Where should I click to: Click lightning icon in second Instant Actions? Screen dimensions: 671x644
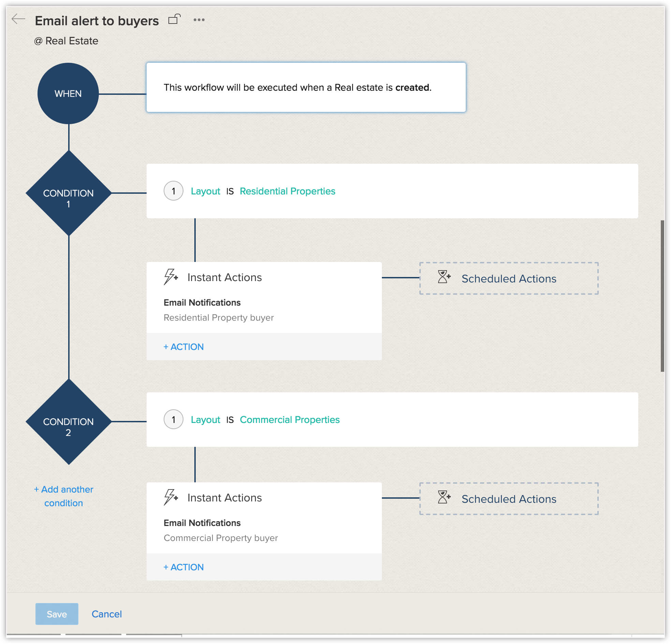click(x=171, y=497)
